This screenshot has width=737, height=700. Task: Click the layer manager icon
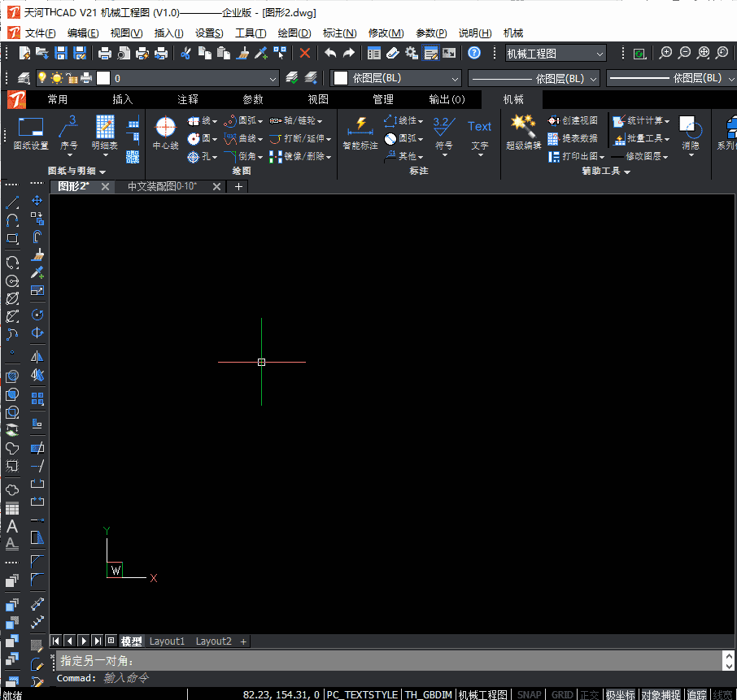tap(24, 78)
